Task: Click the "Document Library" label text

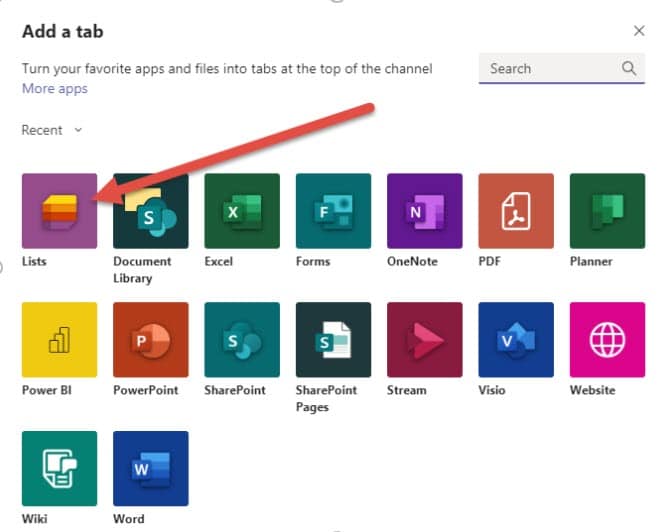Action: pyautogui.click(x=142, y=270)
